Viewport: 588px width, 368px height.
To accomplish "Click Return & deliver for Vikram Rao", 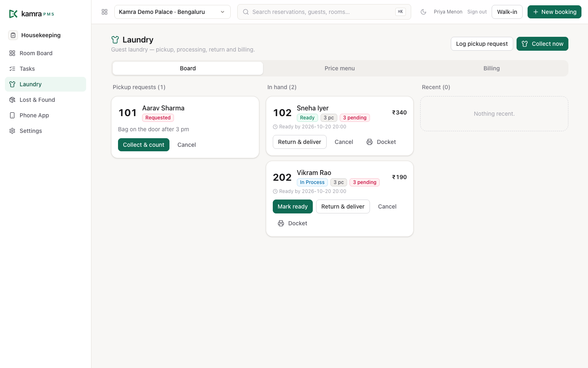I will tap(343, 206).
